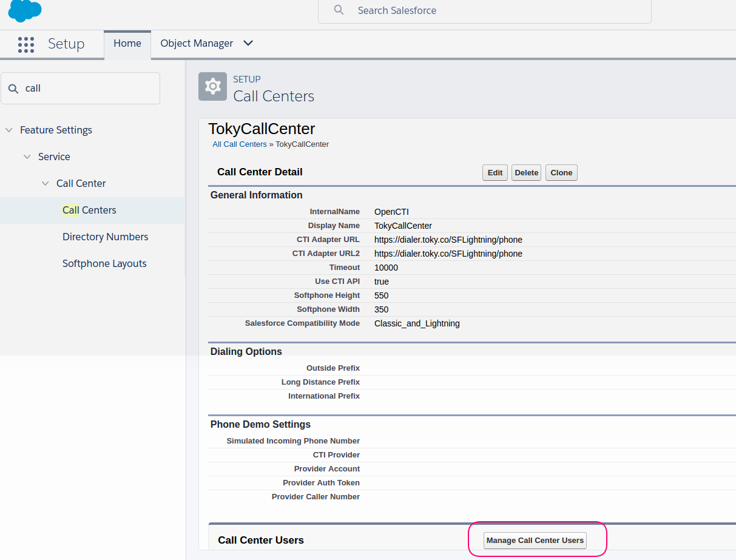Collapse the Call Center tree node

(46, 183)
